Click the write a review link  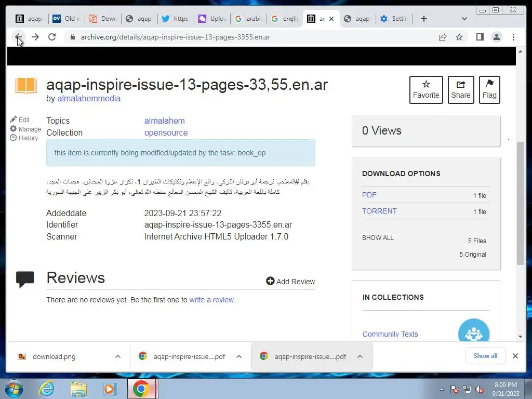pyautogui.click(x=211, y=300)
